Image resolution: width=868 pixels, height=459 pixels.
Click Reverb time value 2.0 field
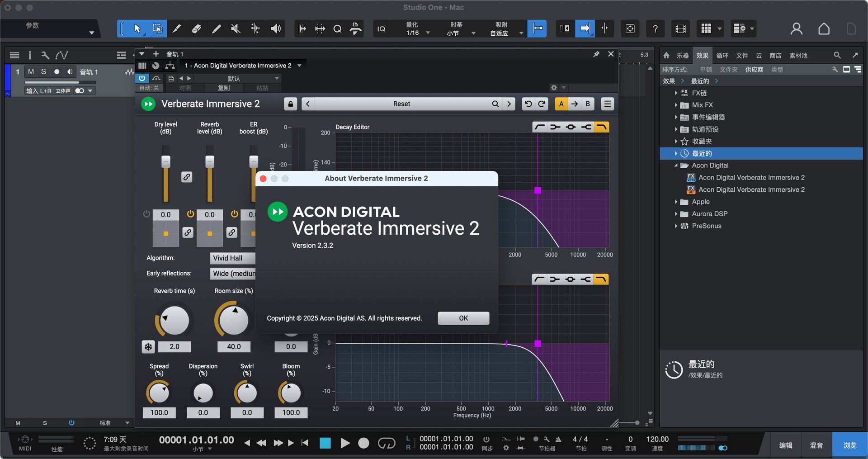tap(175, 347)
